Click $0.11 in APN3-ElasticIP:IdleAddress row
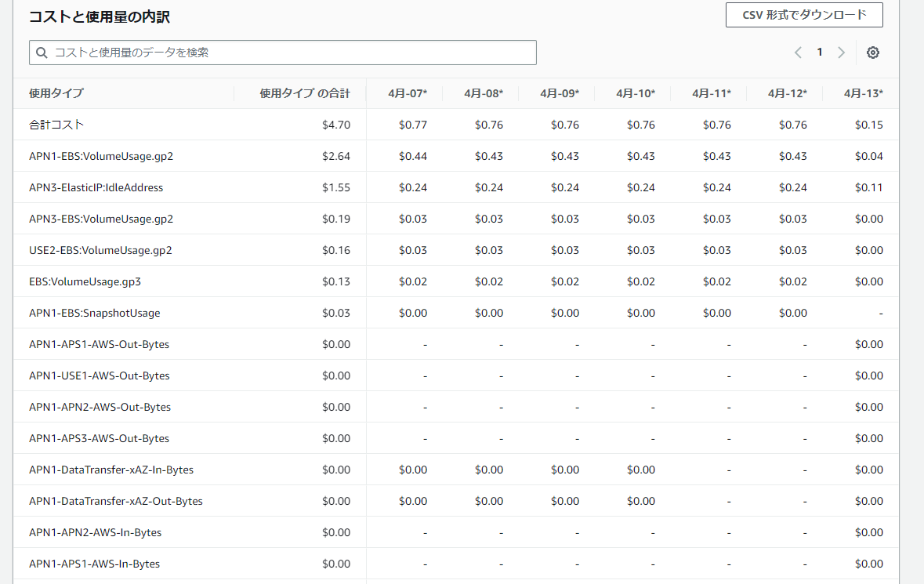 (x=869, y=187)
